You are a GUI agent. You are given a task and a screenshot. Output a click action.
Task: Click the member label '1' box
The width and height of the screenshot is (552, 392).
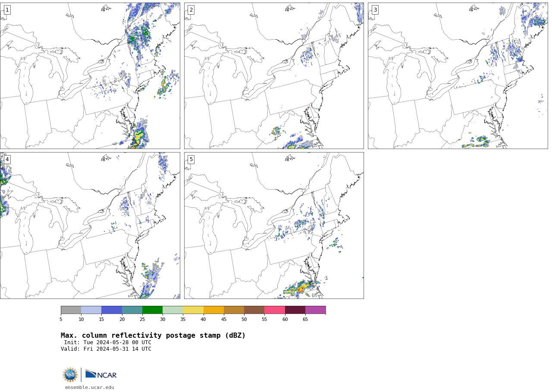pos(7,10)
